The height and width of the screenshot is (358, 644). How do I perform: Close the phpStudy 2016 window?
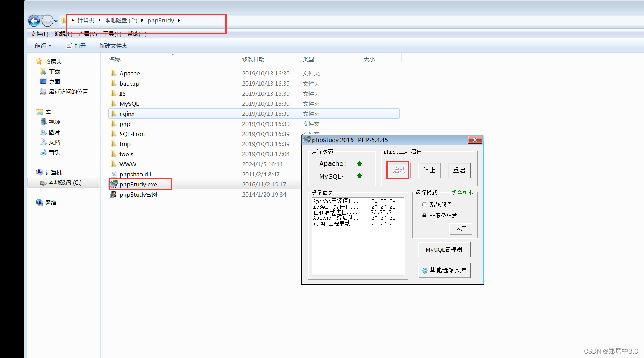(x=475, y=140)
